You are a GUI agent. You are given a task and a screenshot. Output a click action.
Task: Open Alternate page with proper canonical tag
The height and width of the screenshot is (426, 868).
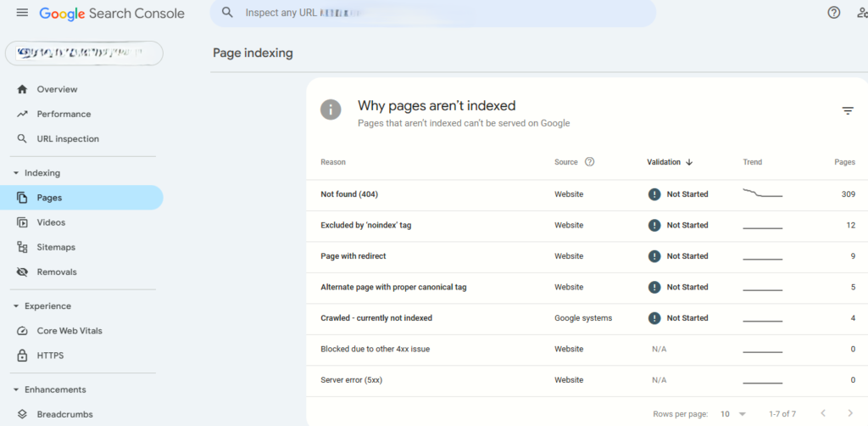tap(587, 288)
